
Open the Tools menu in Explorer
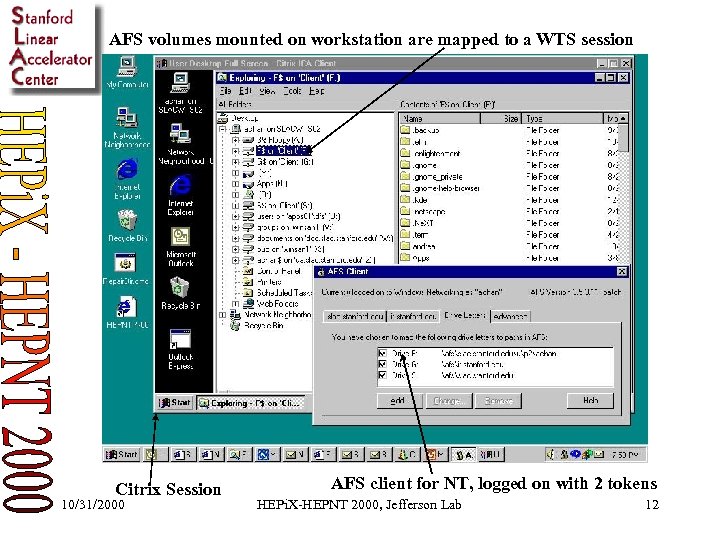[292, 91]
